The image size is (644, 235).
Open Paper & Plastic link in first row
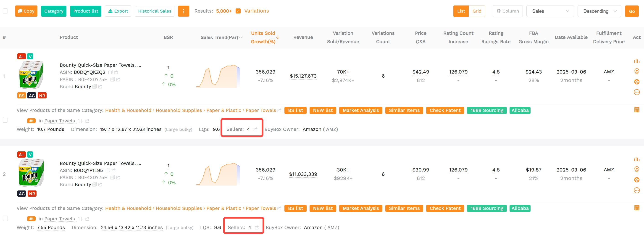point(223,110)
